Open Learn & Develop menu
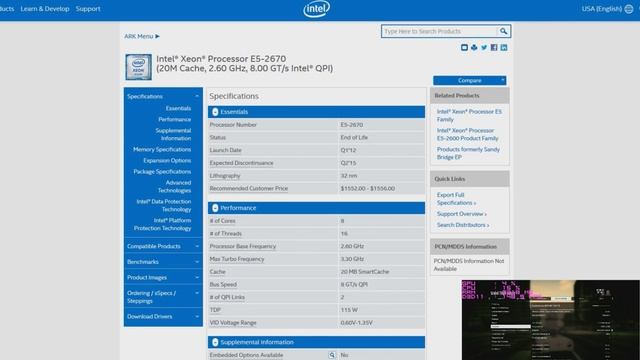The width and height of the screenshot is (640, 360). pos(45,9)
